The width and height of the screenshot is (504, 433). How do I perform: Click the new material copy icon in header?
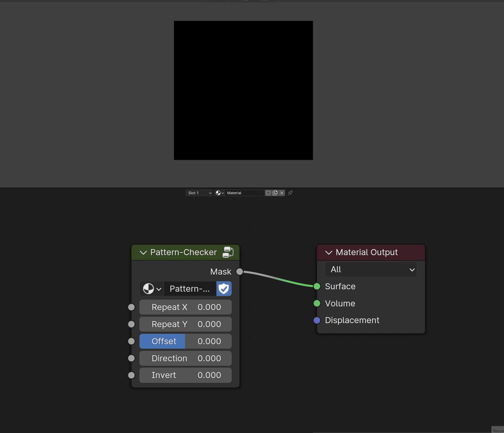coord(275,193)
